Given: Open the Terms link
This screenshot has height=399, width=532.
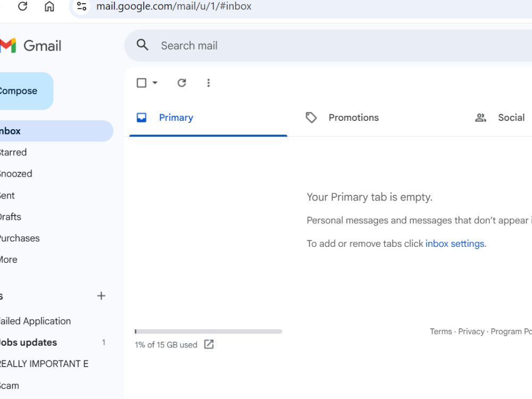Looking at the screenshot, I should pos(440,331).
